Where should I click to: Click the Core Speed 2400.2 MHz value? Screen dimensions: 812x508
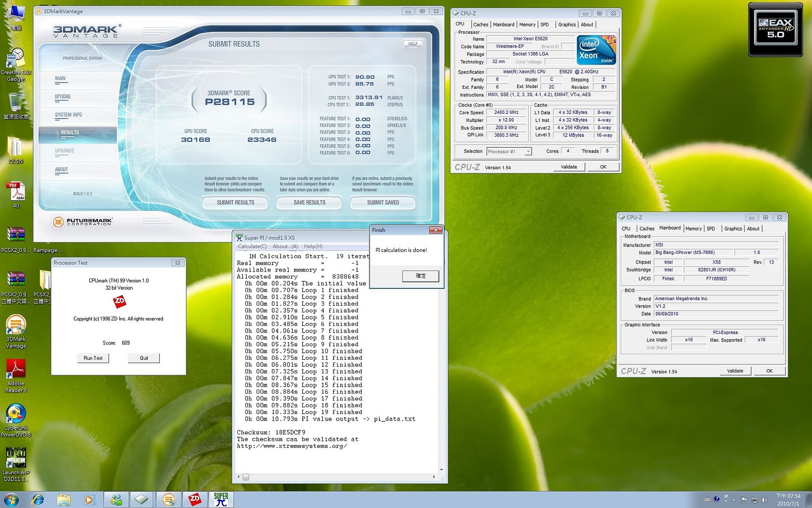[x=506, y=112]
